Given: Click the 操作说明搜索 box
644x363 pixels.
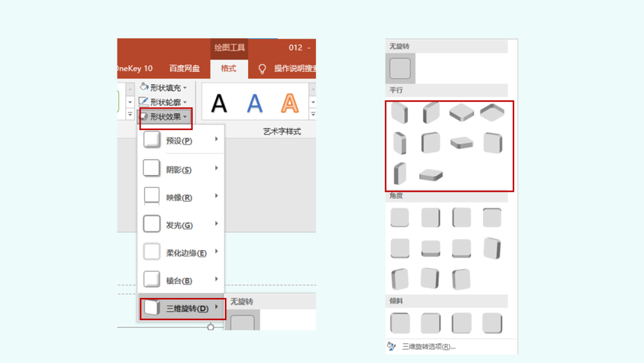Looking at the screenshot, I should tap(295, 69).
